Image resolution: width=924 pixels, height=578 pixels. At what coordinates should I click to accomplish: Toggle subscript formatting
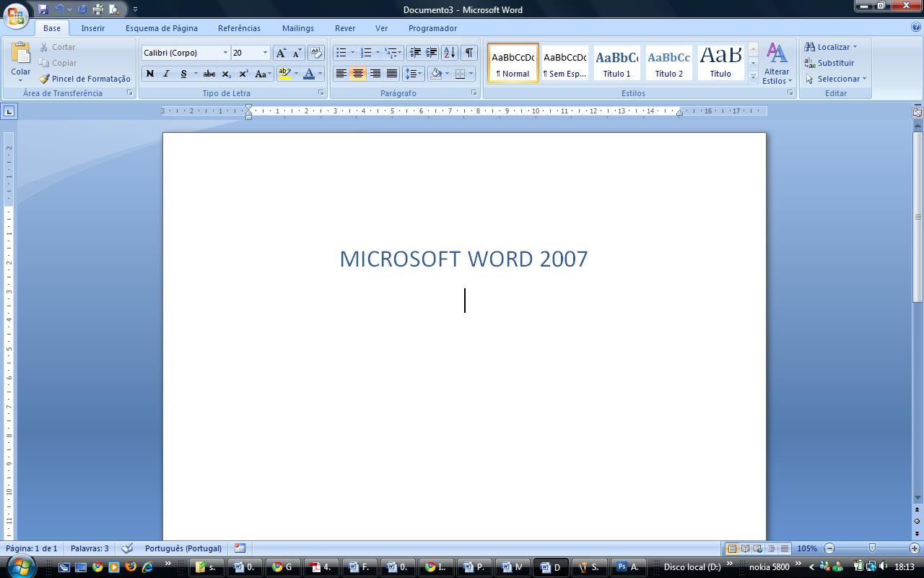click(226, 74)
